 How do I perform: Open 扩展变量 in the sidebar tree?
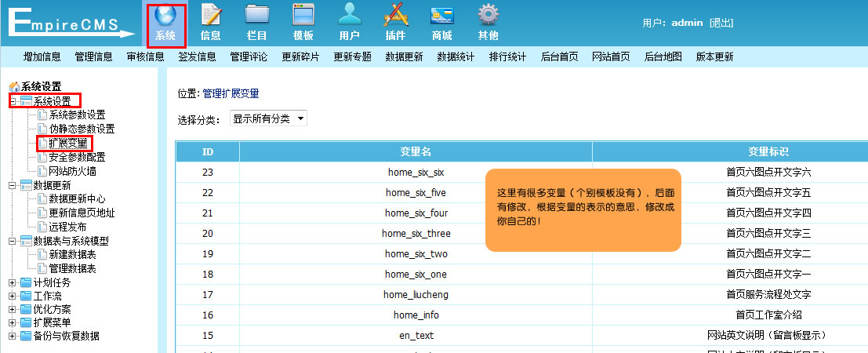click(68, 144)
